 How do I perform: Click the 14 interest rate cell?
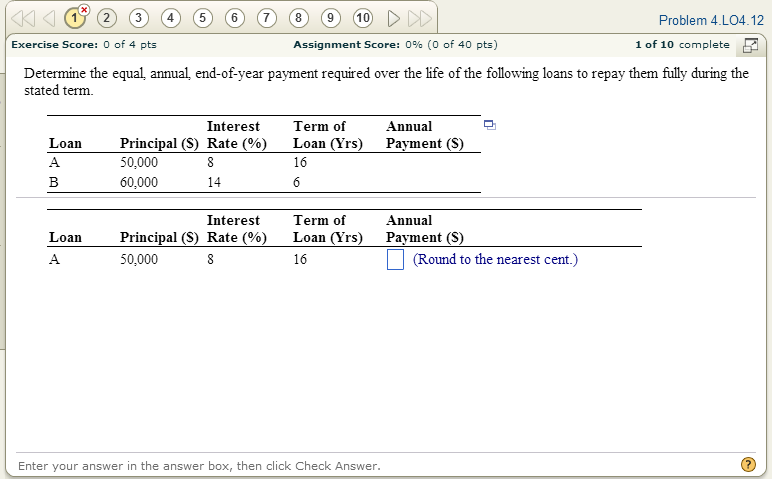pyautogui.click(x=214, y=183)
